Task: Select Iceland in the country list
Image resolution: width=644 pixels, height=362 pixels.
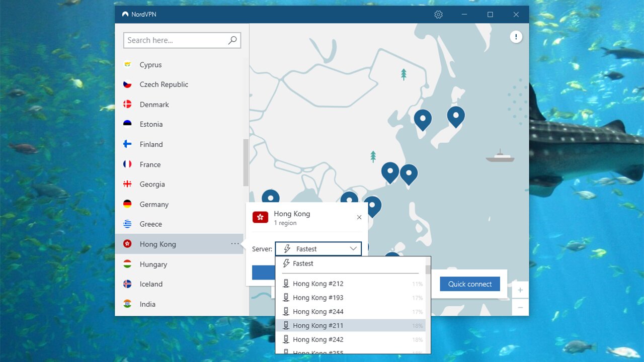Action: coord(151,284)
